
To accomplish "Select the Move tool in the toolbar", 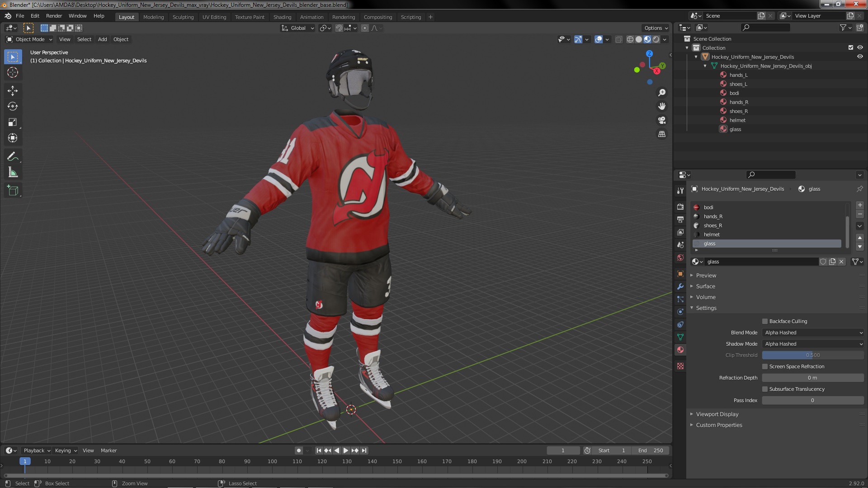I will pyautogui.click(x=13, y=91).
